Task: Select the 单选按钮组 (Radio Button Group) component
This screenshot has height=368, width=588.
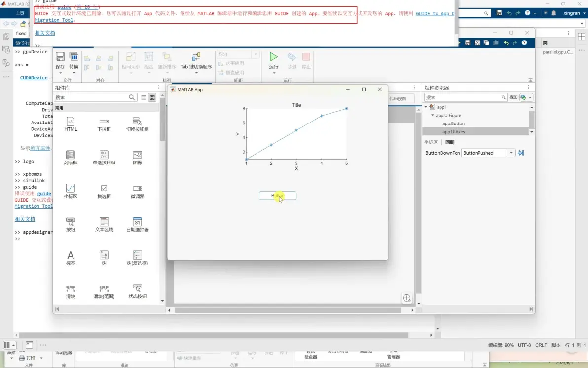Action: click(104, 157)
